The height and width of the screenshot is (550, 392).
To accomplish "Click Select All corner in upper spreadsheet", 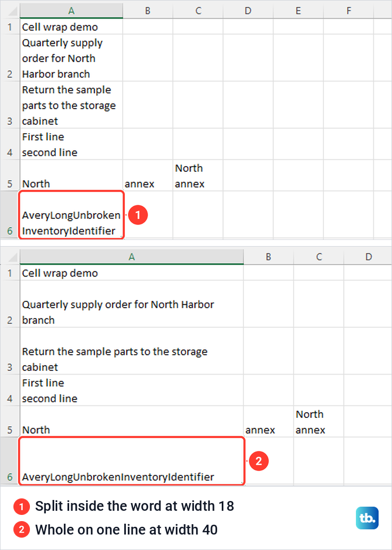I will 10,11.
